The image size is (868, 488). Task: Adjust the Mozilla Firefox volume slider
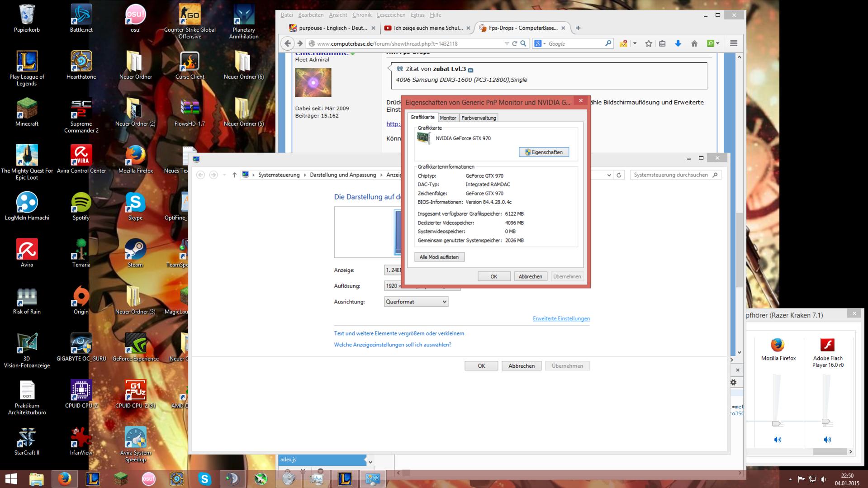(x=777, y=423)
